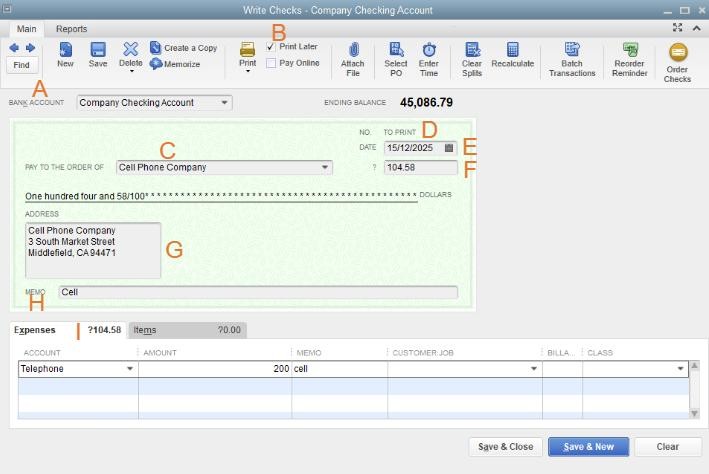Open the Class column dropdown arrow
This screenshot has width=709, height=474.
point(681,369)
